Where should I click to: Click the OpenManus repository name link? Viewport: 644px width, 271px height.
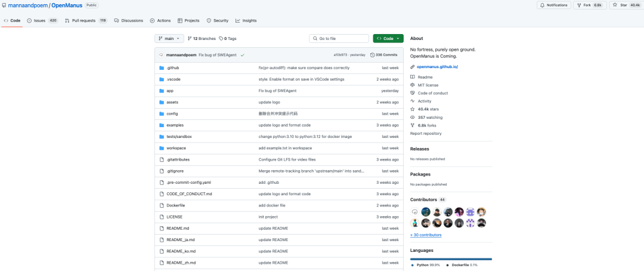click(x=66, y=5)
